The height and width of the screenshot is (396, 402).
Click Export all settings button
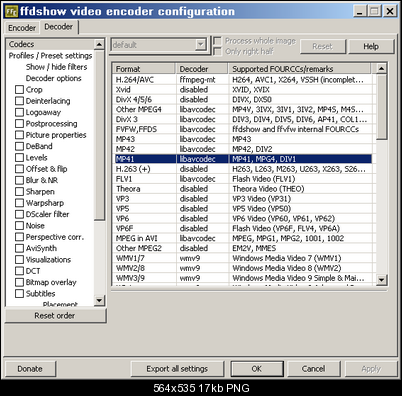tap(177, 369)
